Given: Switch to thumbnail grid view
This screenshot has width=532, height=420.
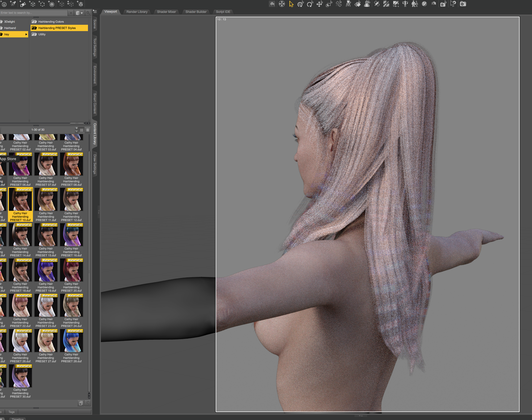Looking at the screenshot, I should [x=82, y=130].
